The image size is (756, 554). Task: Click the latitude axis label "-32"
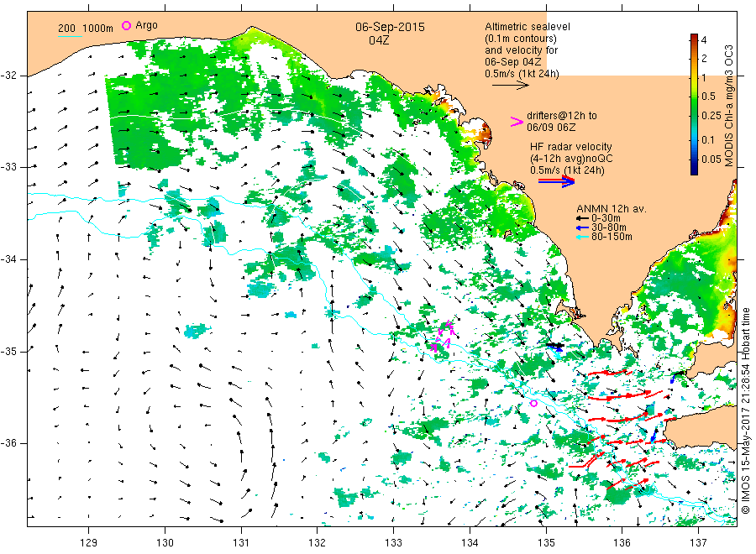(x=8, y=76)
